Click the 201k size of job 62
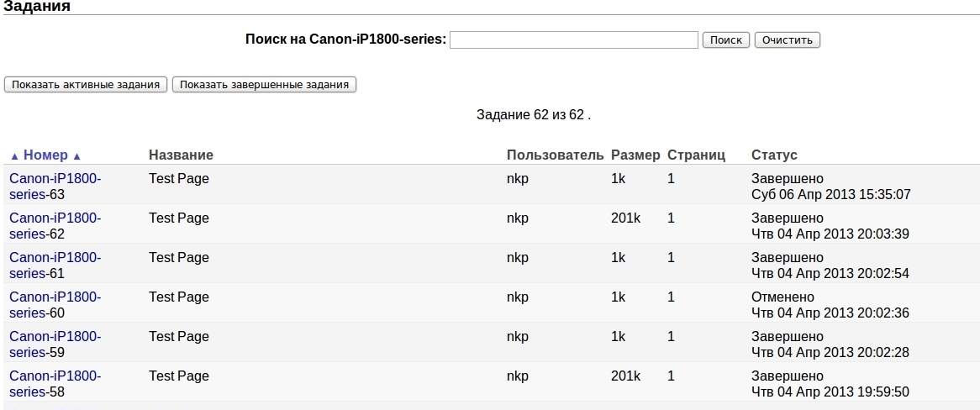 625,218
